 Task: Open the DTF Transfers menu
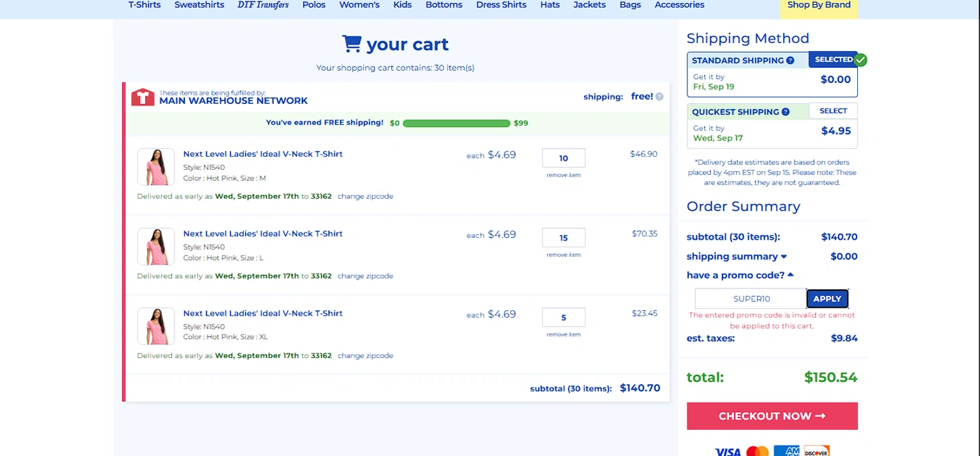pos(263,5)
